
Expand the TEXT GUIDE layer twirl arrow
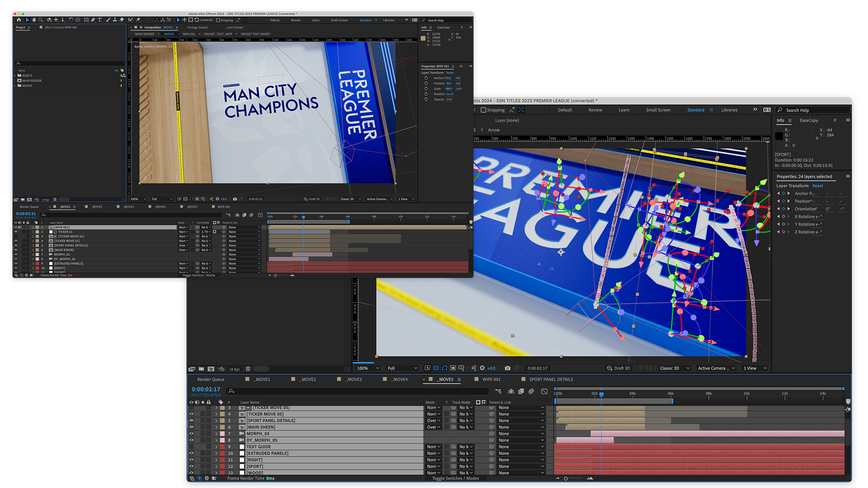point(216,447)
